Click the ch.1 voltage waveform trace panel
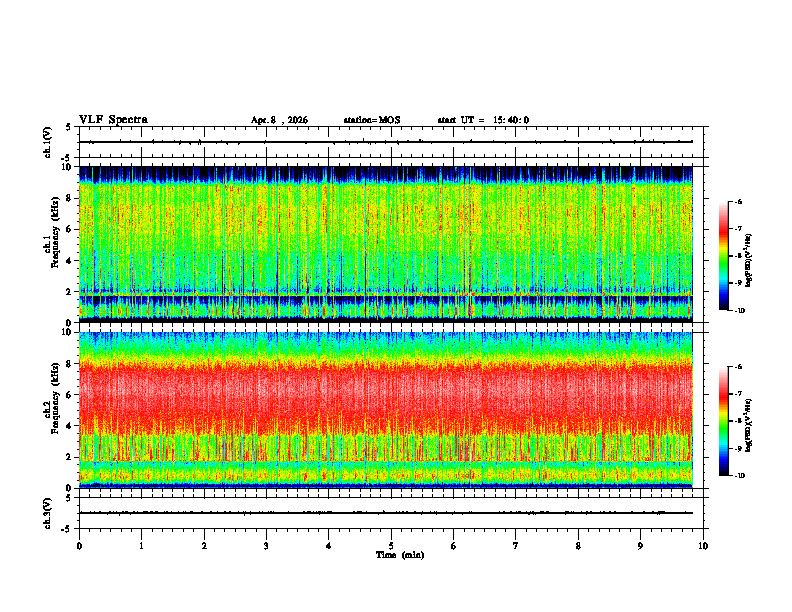The width and height of the screenshot is (792, 612). (x=391, y=142)
